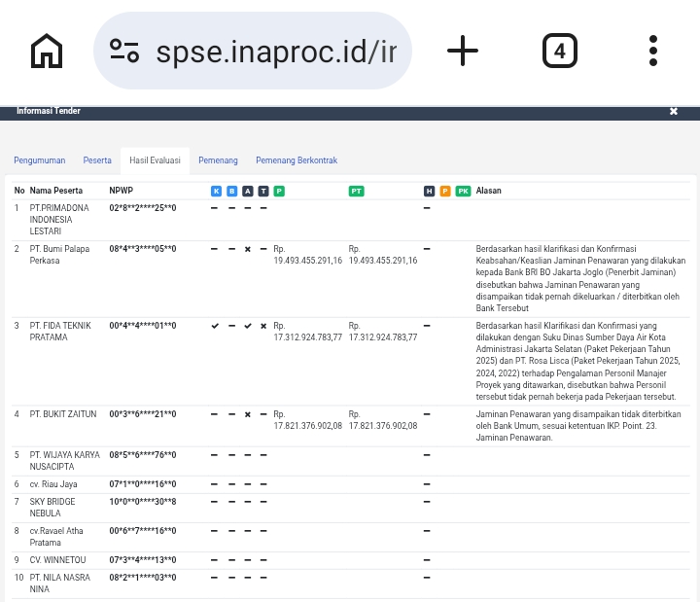Select cv. Riau Jaya name

[53, 484]
